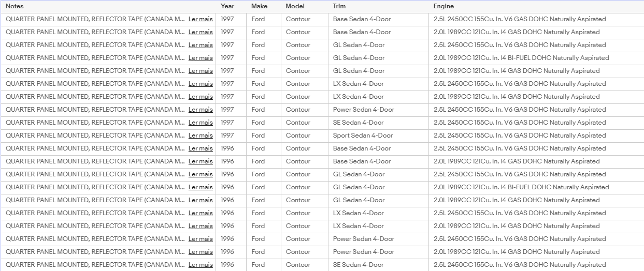The image size is (644, 271).
Task: Open "Ler mais" for 1996 SE Sedan row
Action: point(201,265)
